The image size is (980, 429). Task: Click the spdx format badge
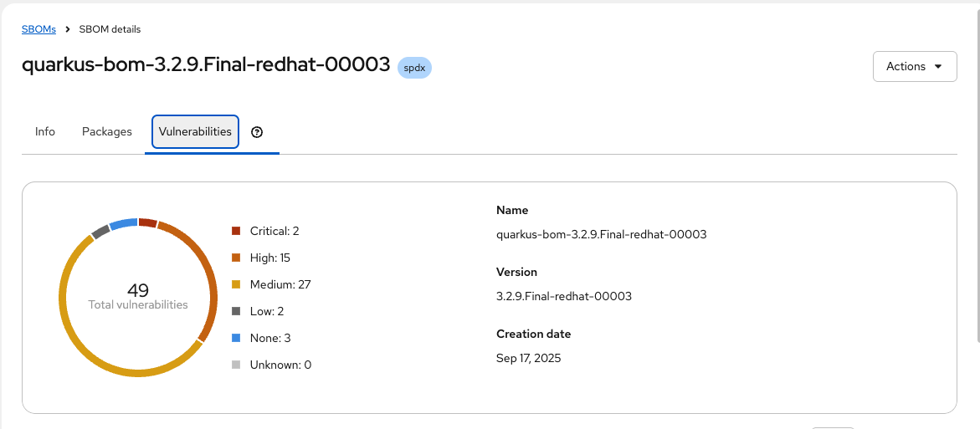coord(414,67)
